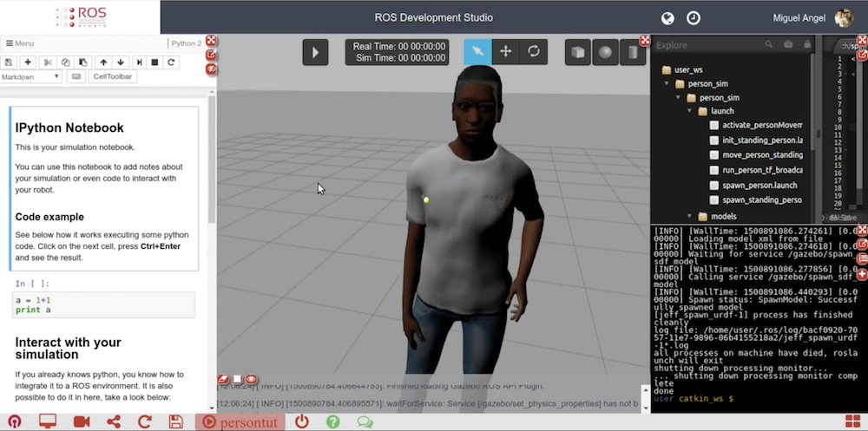
Task: Click the shell prompt in terminal
Action: coord(694,398)
